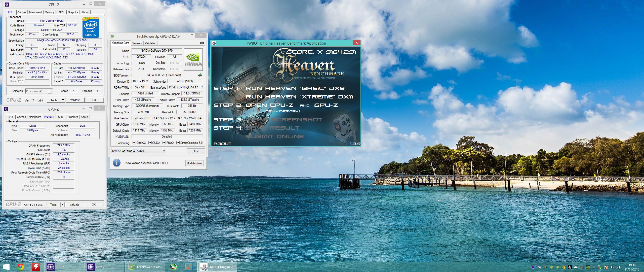Expand Tools arrow in CPU-Z processor window
Image resolution: width=644 pixels, height=272 pixels.
(63, 100)
